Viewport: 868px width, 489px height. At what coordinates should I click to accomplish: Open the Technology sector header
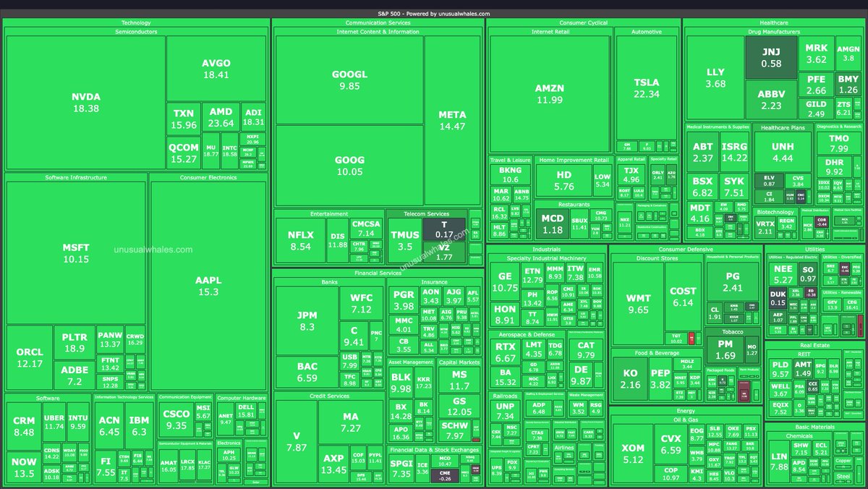pos(137,22)
